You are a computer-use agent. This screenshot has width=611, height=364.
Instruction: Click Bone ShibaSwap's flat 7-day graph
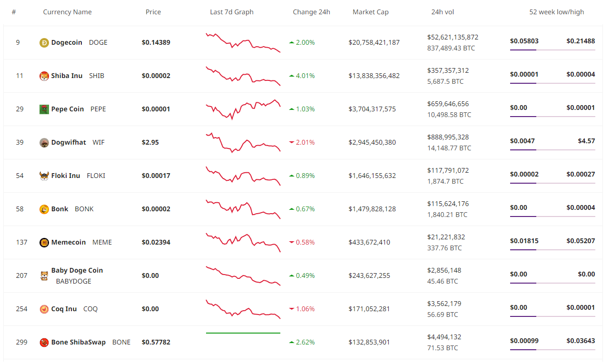(x=243, y=333)
